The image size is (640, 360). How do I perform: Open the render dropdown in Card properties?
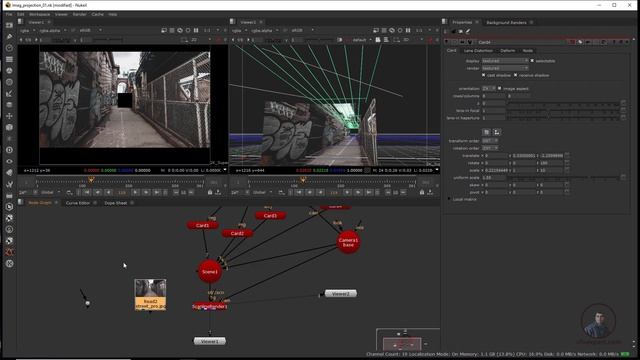(x=505, y=68)
